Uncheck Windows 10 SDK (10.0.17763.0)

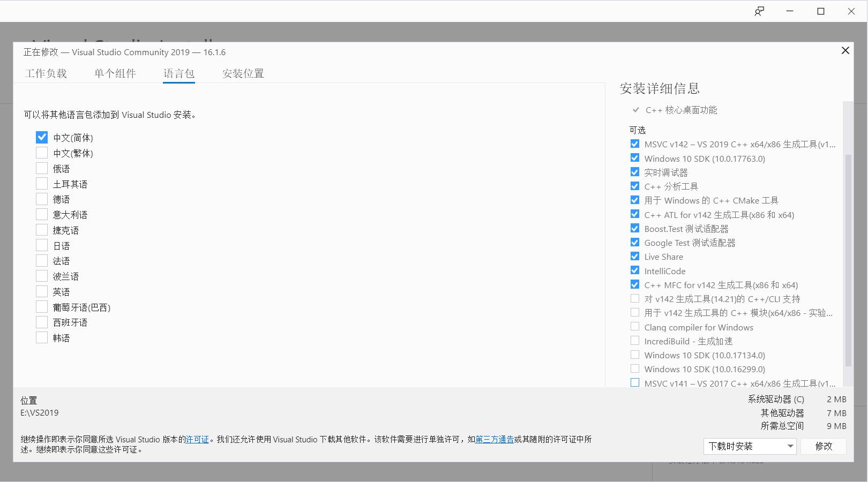coord(635,158)
